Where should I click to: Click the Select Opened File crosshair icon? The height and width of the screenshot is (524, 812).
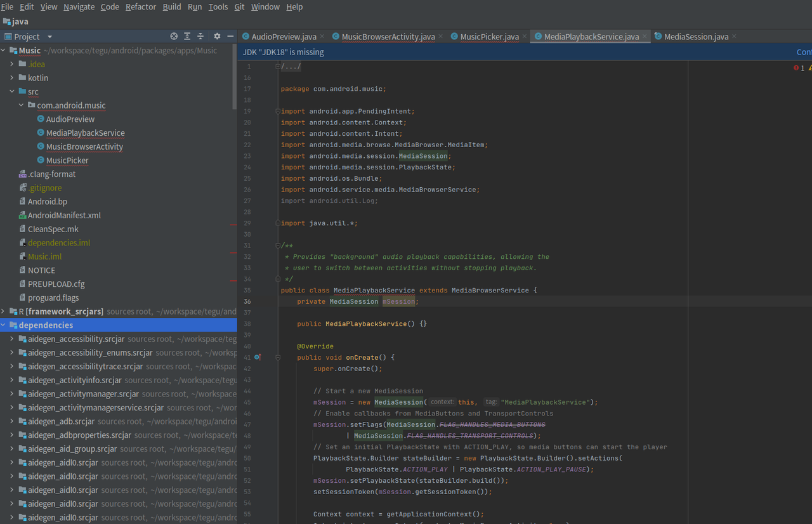[x=174, y=37]
